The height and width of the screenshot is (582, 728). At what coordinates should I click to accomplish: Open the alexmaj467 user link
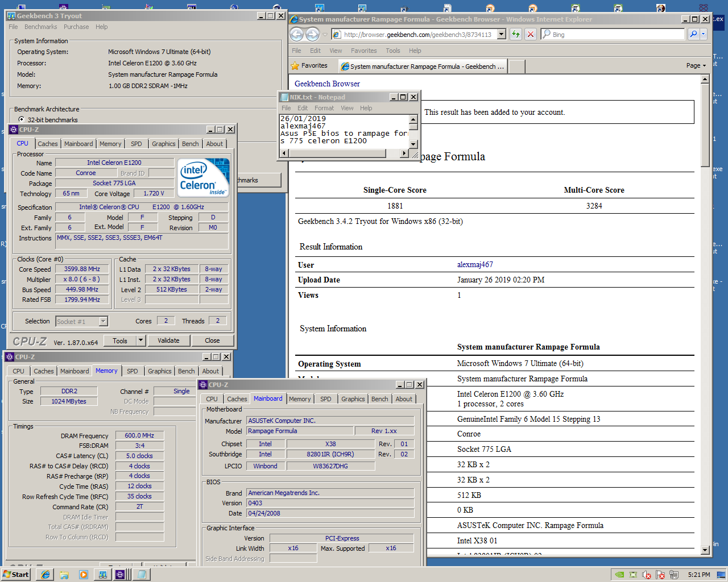(475, 264)
